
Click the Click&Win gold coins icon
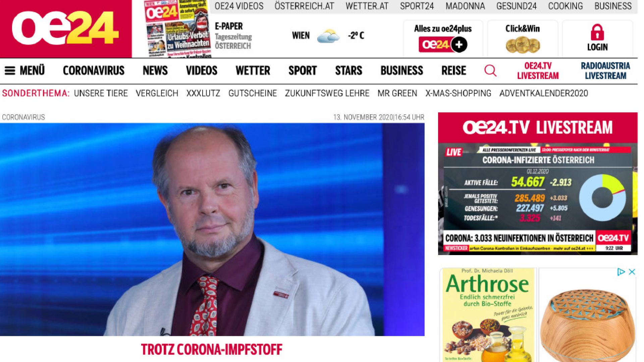(523, 45)
